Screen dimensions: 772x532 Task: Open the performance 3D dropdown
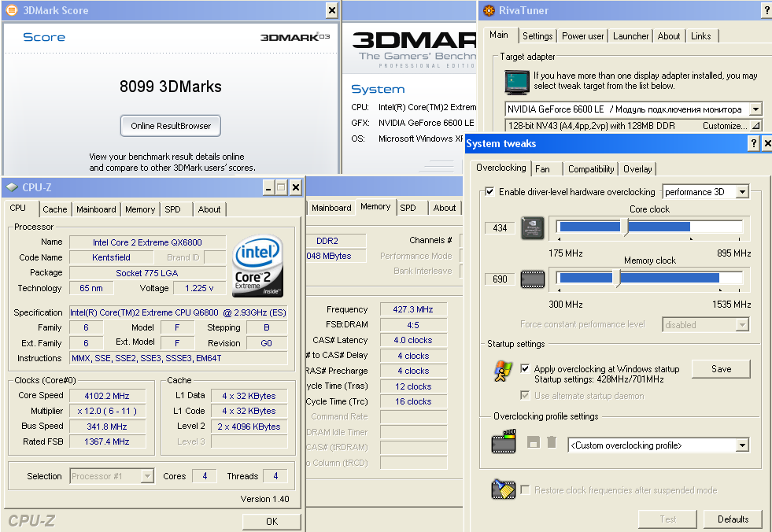click(x=742, y=191)
